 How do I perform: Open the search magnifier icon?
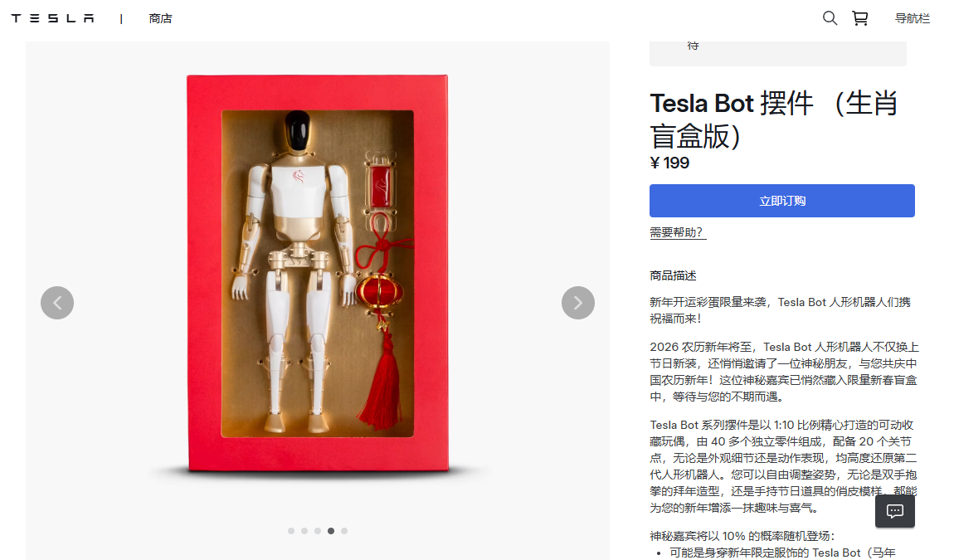click(x=830, y=18)
